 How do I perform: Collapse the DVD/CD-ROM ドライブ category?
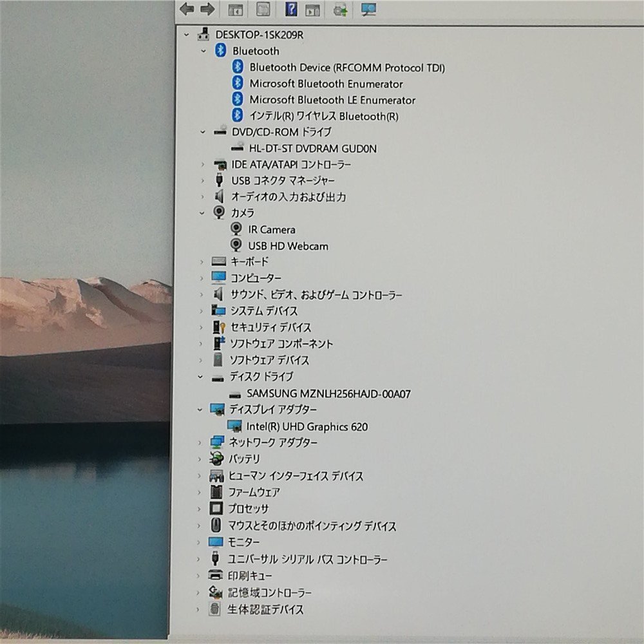pyautogui.click(x=202, y=132)
